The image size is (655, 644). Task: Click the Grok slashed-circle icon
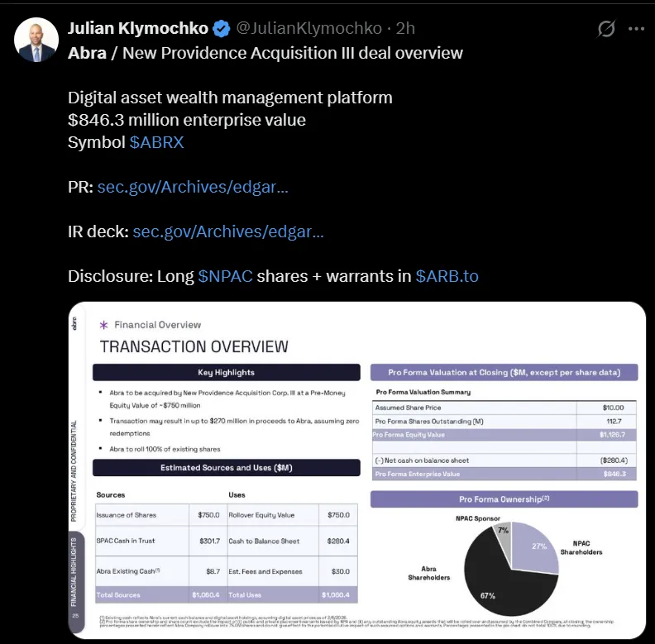click(606, 29)
